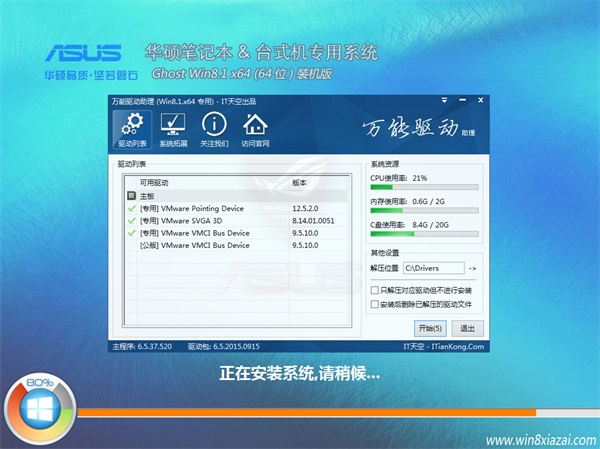Close the driver assistant window
The width and height of the screenshot is (600, 449).
click(478, 101)
